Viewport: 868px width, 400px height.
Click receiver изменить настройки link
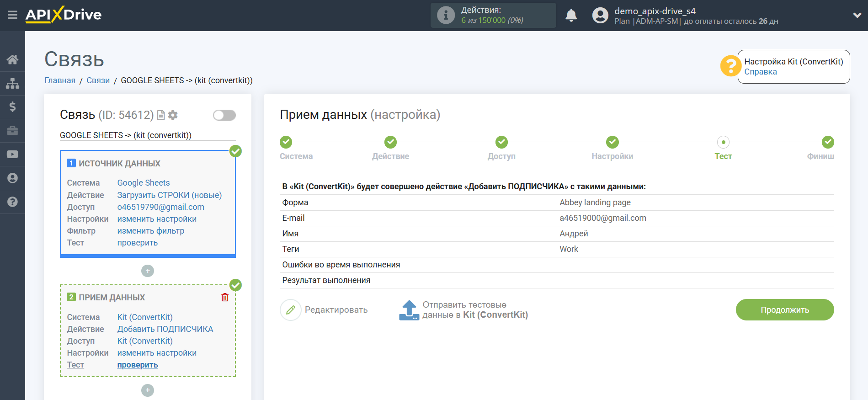click(x=157, y=353)
